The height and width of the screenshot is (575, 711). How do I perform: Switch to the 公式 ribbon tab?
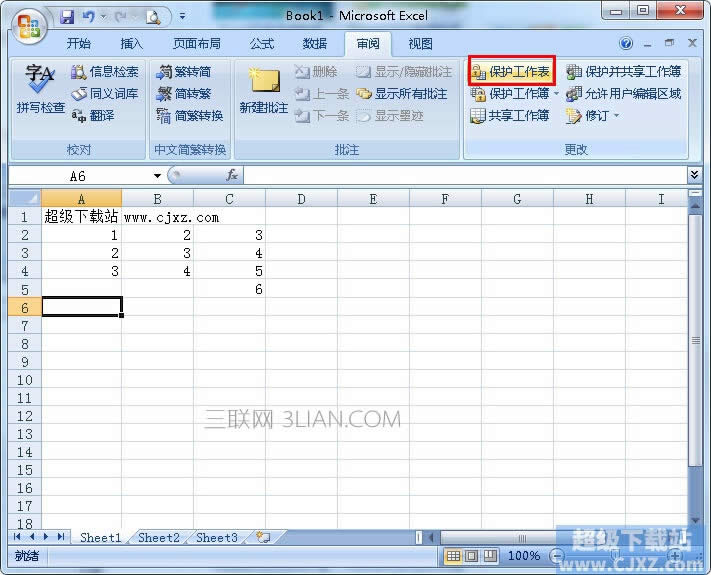[262, 44]
